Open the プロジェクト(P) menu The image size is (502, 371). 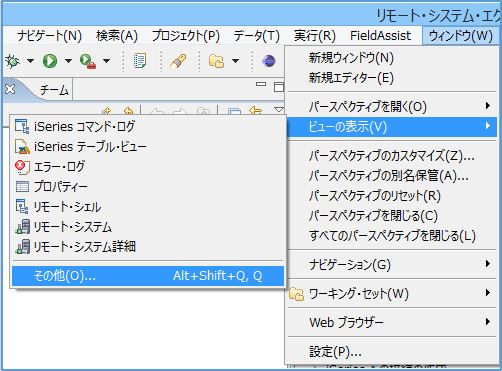coord(186,36)
